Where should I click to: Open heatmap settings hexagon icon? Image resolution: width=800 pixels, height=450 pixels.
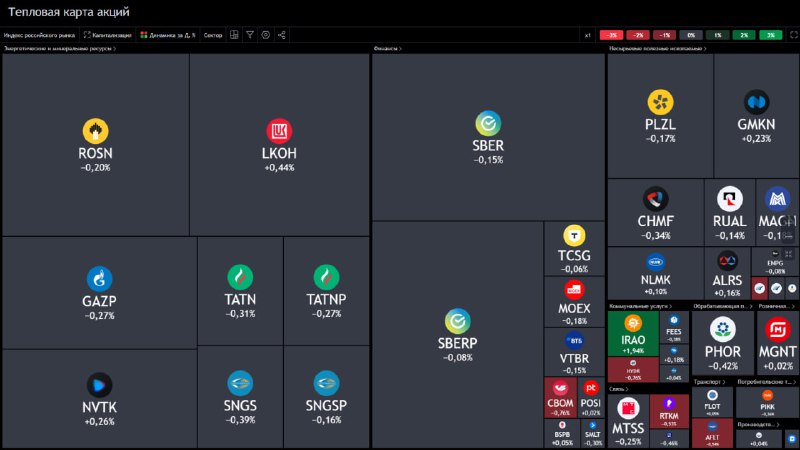(x=266, y=35)
